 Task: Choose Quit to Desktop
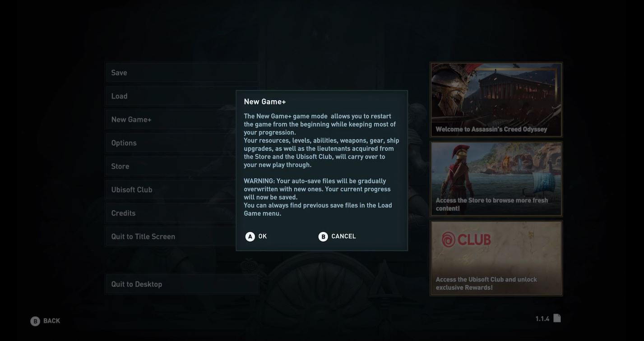pyautogui.click(x=182, y=284)
